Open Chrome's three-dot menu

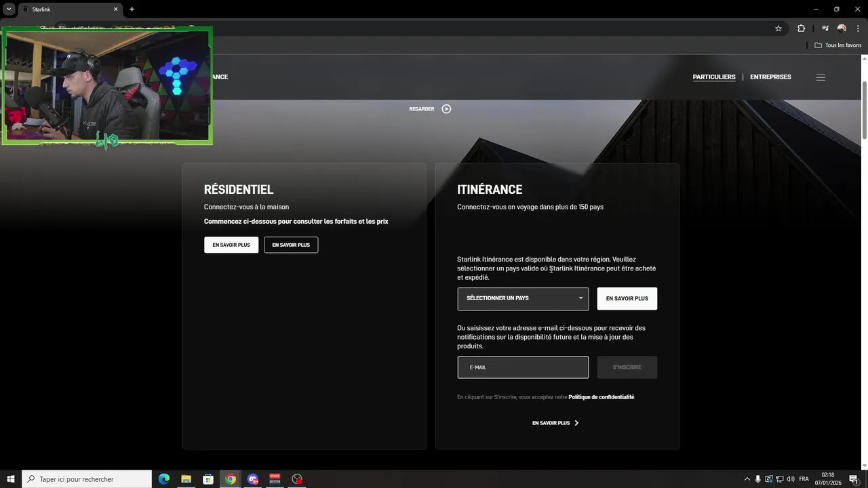[858, 28]
